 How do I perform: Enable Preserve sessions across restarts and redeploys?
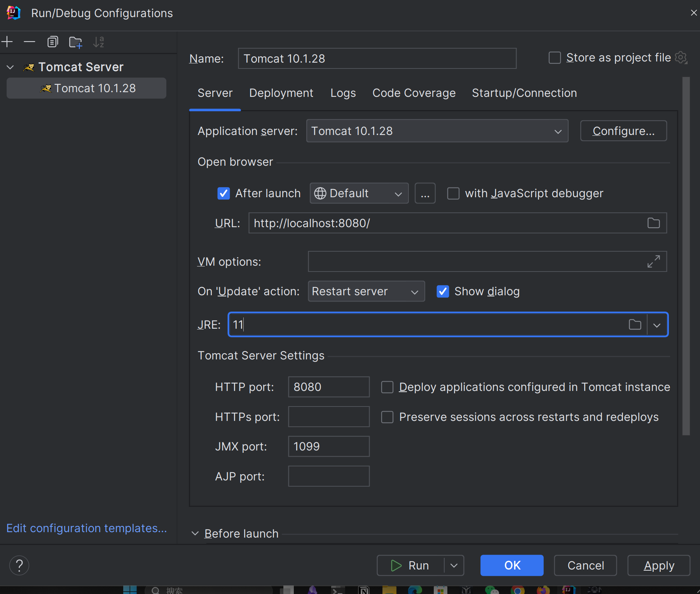tap(387, 417)
